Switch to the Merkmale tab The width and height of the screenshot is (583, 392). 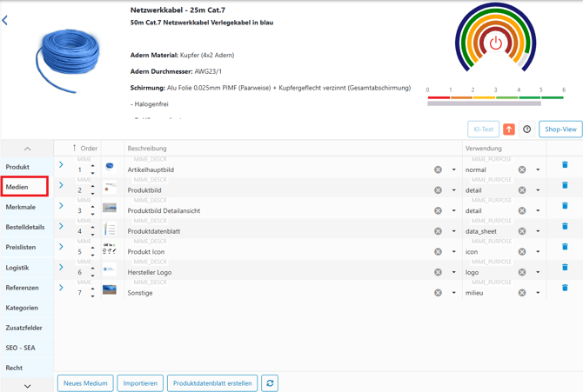[21, 207]
